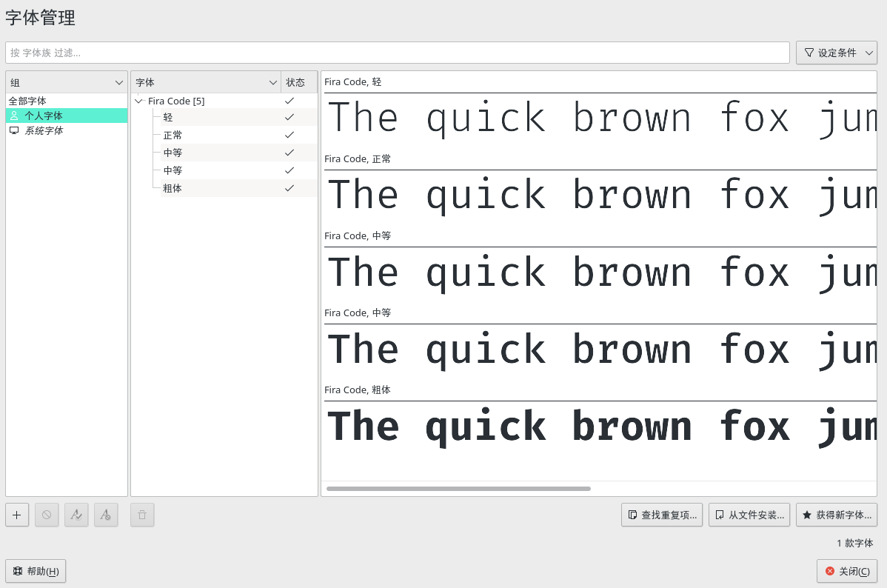Focus the 按 字体族 过滤 input field
The width and height of the screenshot is (887, 588).
pos(398,53)
